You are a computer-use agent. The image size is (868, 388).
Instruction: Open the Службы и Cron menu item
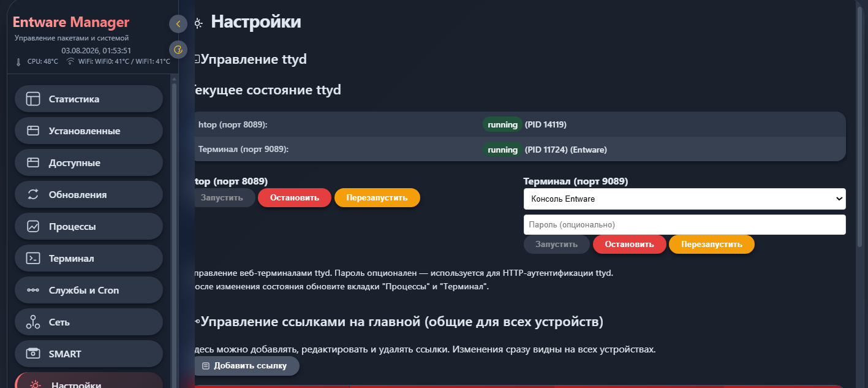coord(89,290)
